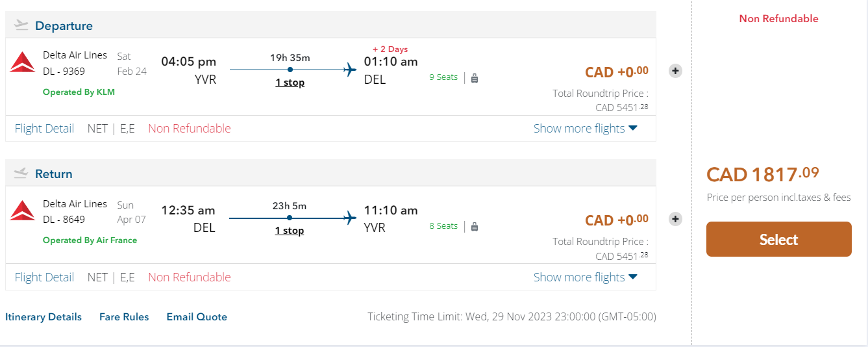Open Flight Detail for departure flight
Viewport: 868px width, 347px height.
coord(44,129)
